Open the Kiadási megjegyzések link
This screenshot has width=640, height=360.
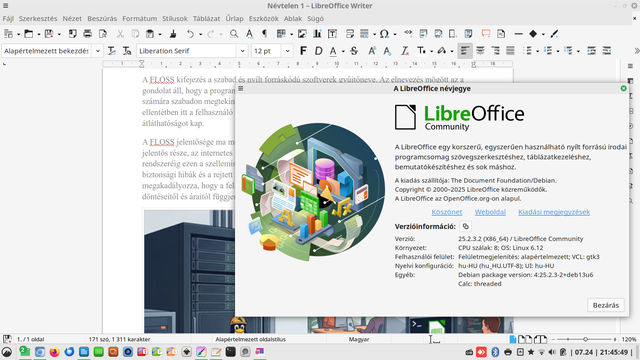pos(554,212)
